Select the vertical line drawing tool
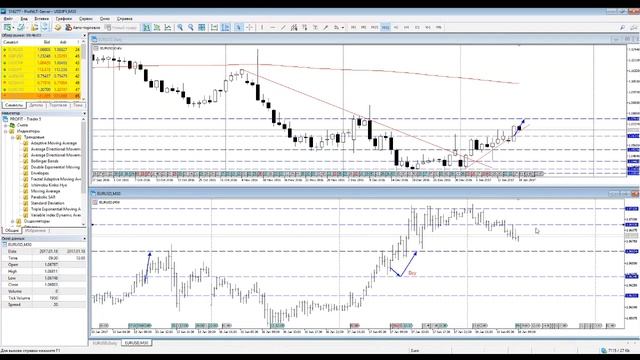The height and width of the screenshot is (360, 640). tap(262, 27)
